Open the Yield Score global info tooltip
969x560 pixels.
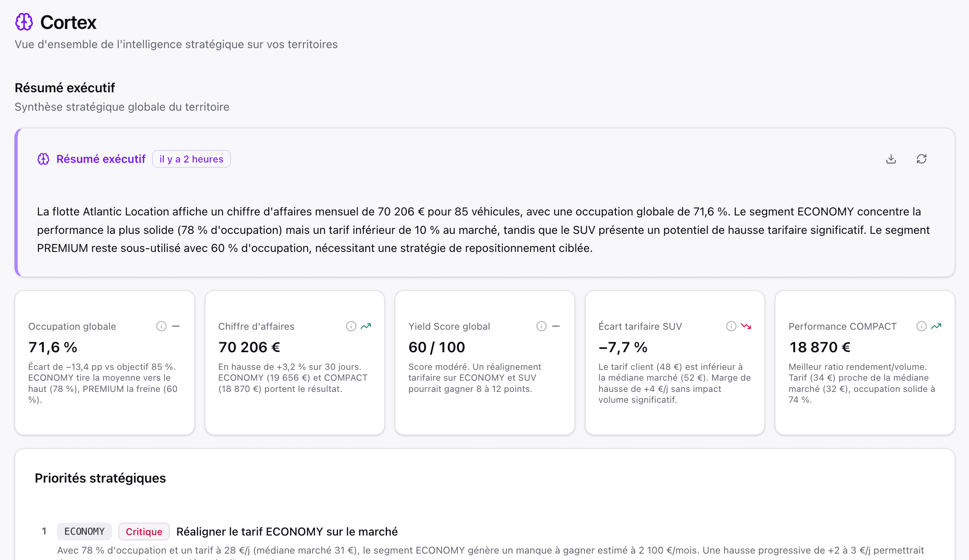coord(541,326)
